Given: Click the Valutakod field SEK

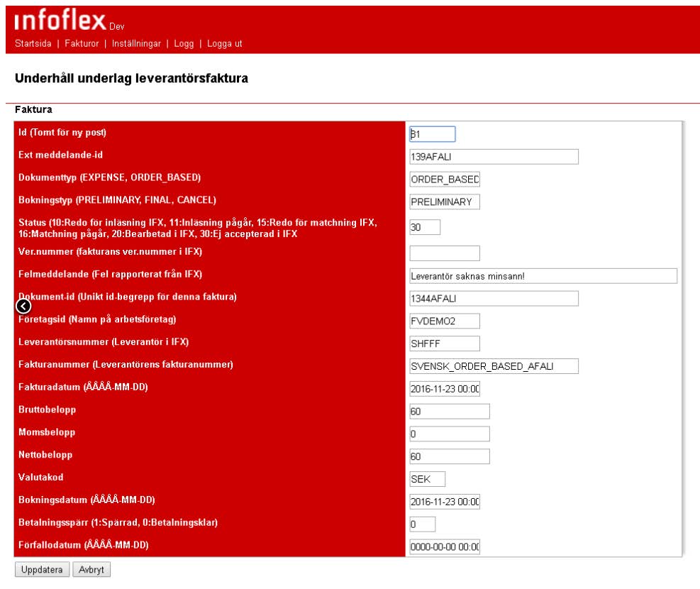Looking at the screenshot, I should pos(427,479).
